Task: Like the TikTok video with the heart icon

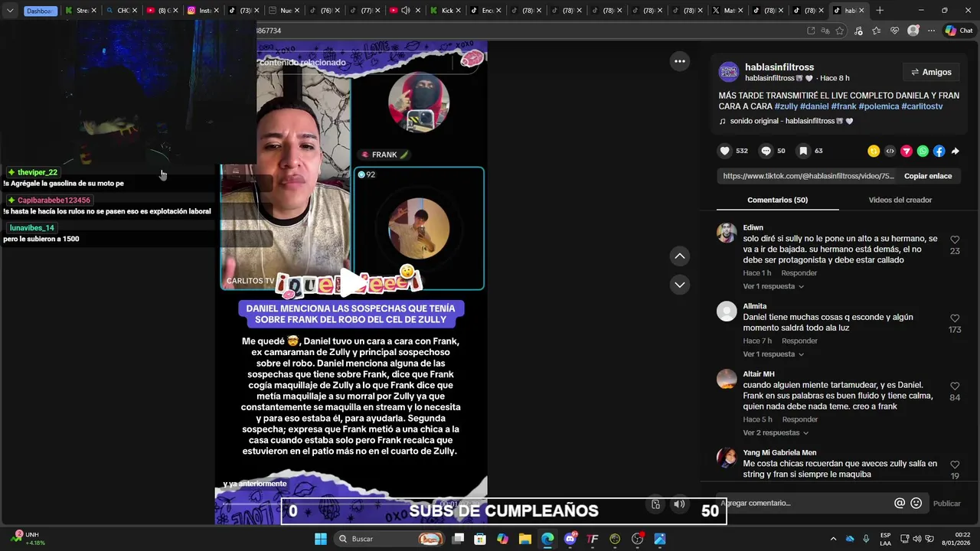Action: coord(725,151)
